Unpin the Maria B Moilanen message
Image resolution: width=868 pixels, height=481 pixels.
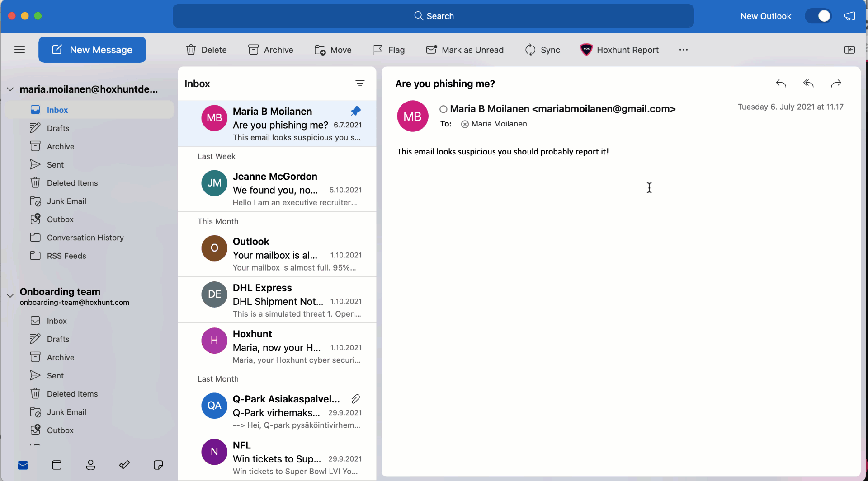coord(356,111)
